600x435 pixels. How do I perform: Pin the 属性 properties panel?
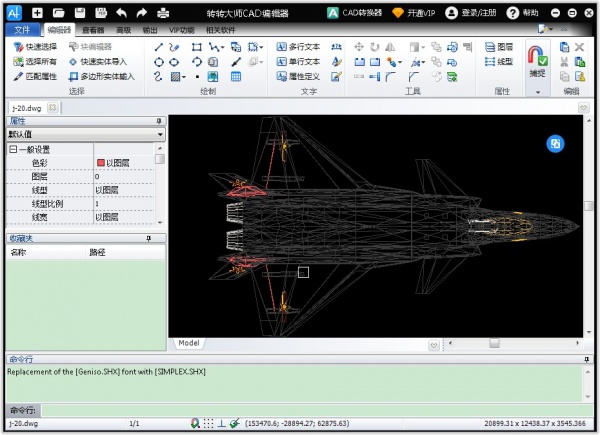[159, 120]
